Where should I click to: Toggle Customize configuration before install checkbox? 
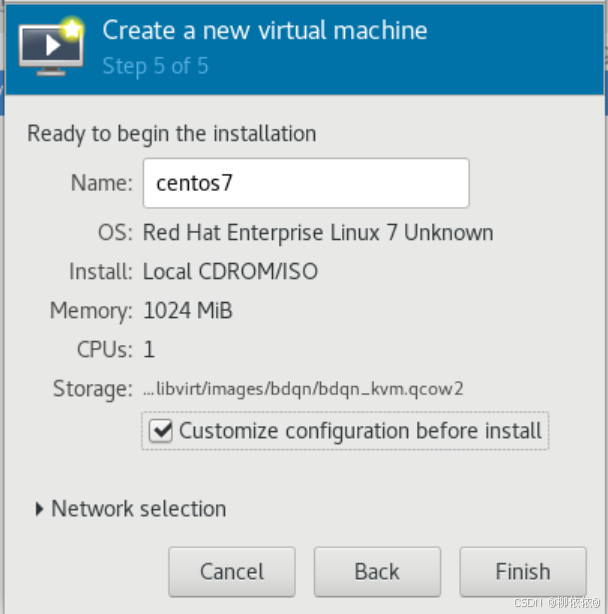pos(161,430)
